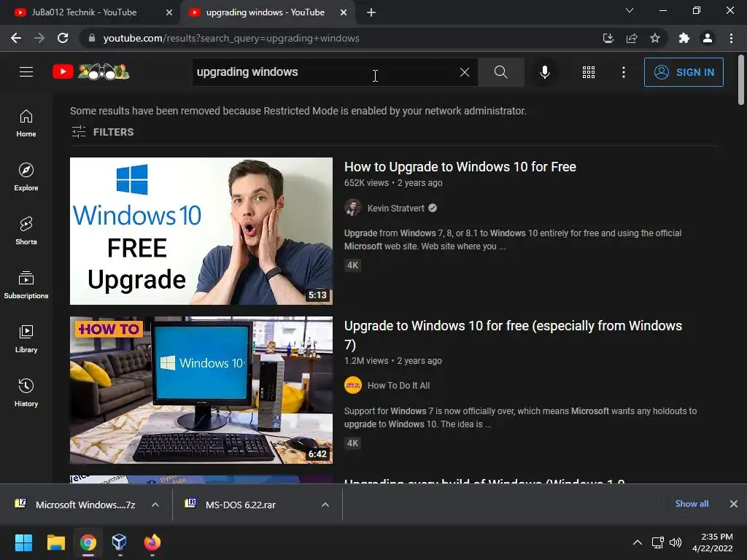This screenshot has width=747, height=560.
Task: Open How To Do It All avatar
Action: (x=353, y=385)
